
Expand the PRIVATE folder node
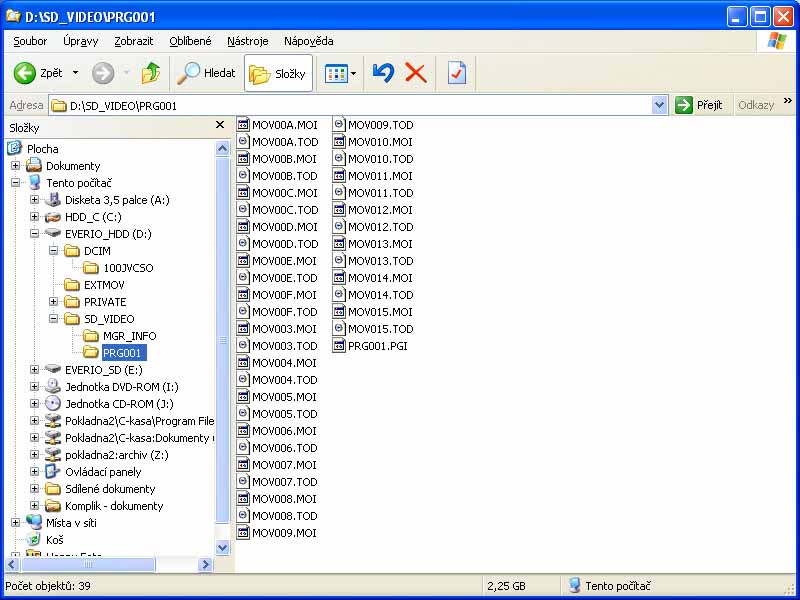click(54, 302)
